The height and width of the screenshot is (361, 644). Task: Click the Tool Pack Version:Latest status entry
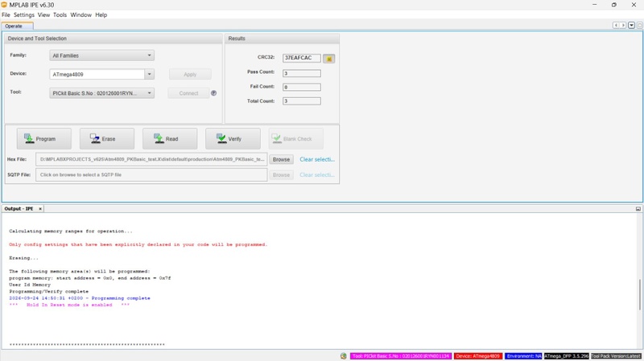pos(616,356)
